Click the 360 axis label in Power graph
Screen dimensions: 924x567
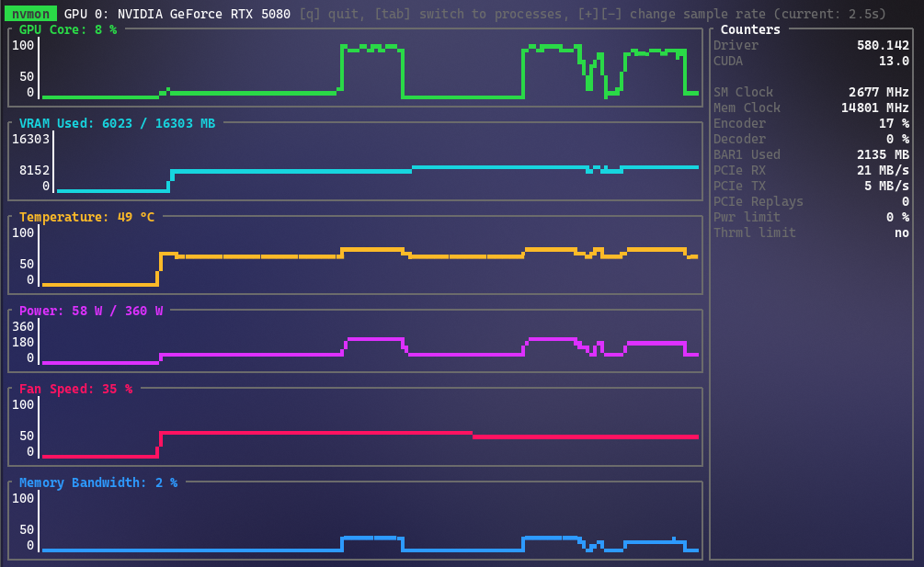tap(23, 326)
